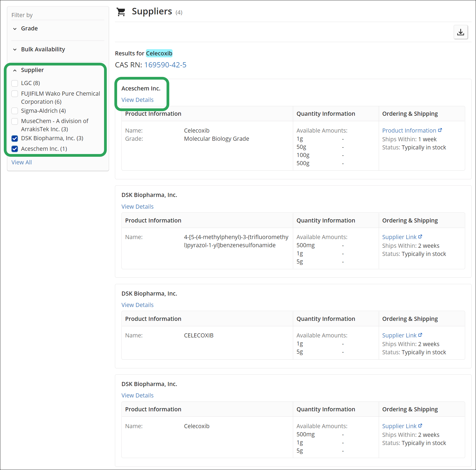The image size is (476, 470).
Task: Click the benzenesulfonamide chemical name
Action: coord(236,241)
